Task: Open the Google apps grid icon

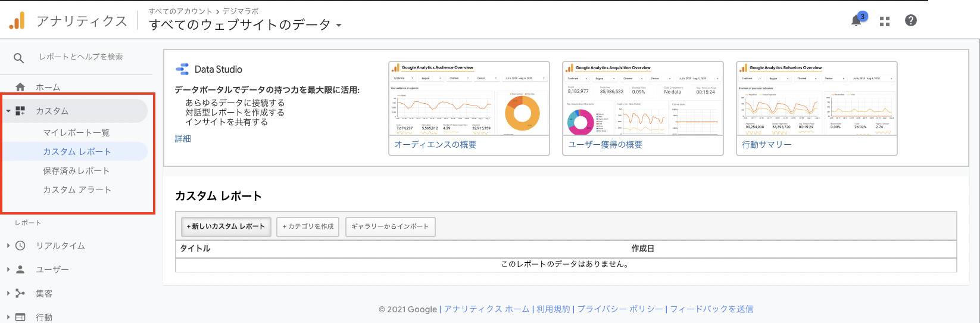Action: 885,21
